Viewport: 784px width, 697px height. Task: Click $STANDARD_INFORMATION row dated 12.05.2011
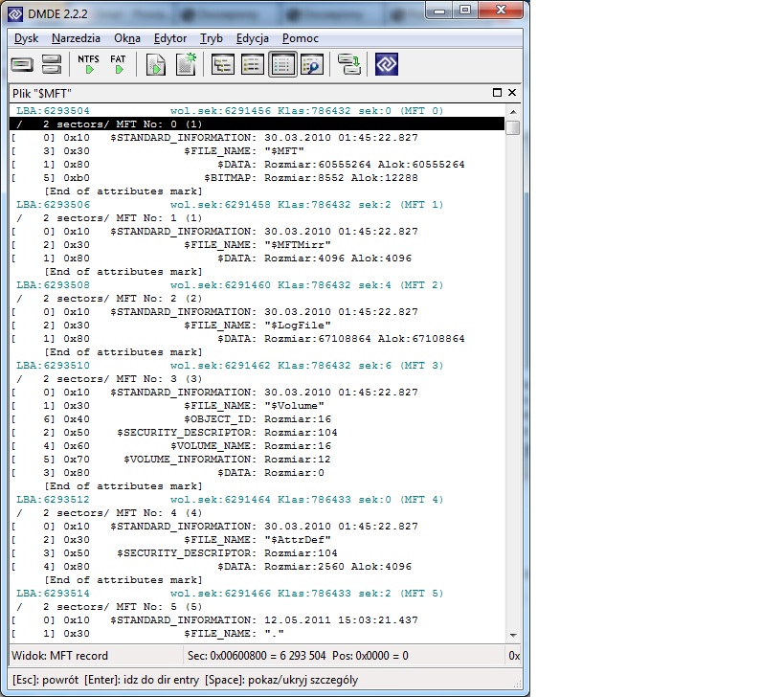tap(257, 620)
